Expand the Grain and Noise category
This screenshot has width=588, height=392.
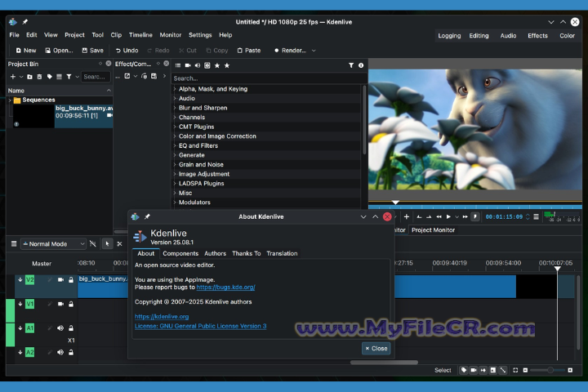point(175,164)
